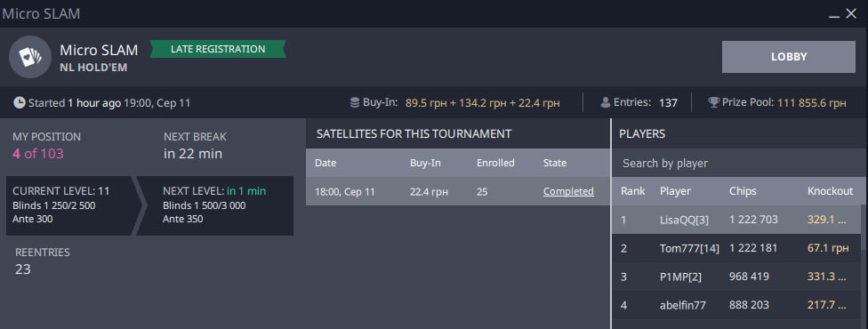Viewport: 868px width, 329px height.
Task: Select the 18:00 satellite tournament row
Action: click(458, 192)
